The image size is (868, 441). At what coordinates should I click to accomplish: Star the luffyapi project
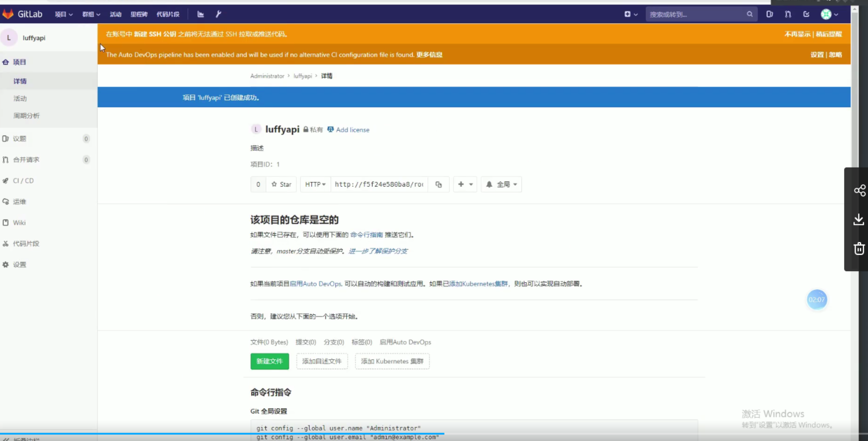[x=282, y=184]
